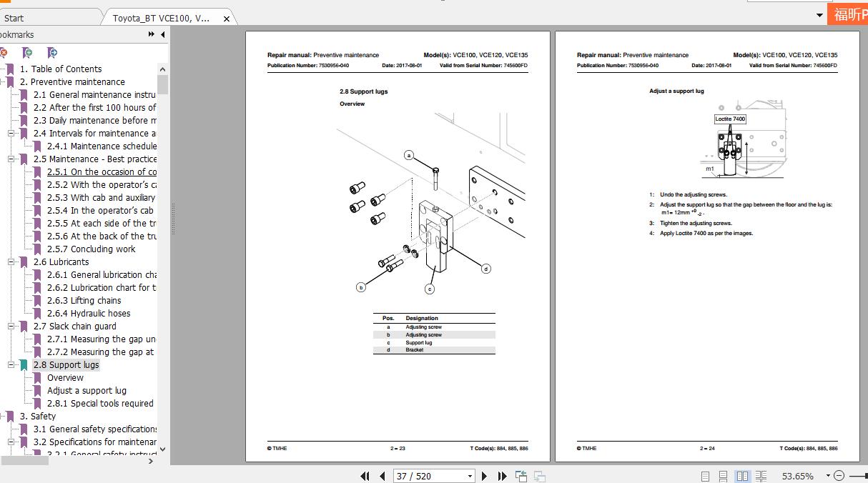Click the left page 2-23 thumbnail

[398, 247]
